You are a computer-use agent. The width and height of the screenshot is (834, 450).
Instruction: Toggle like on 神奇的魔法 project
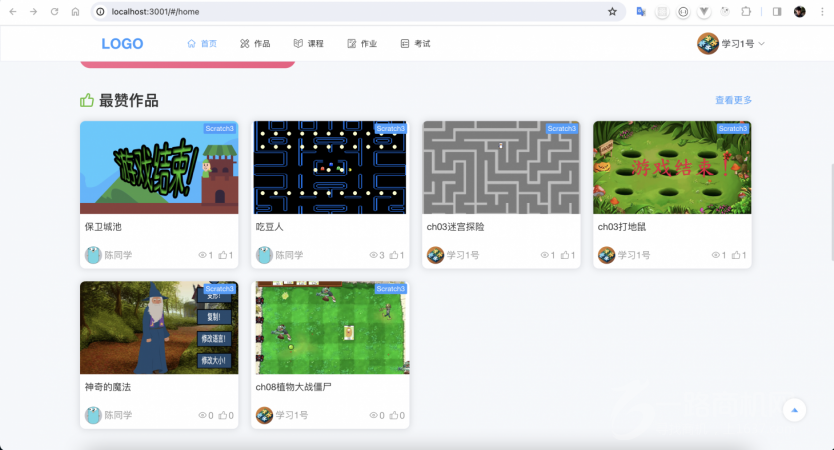pos(222,415)
